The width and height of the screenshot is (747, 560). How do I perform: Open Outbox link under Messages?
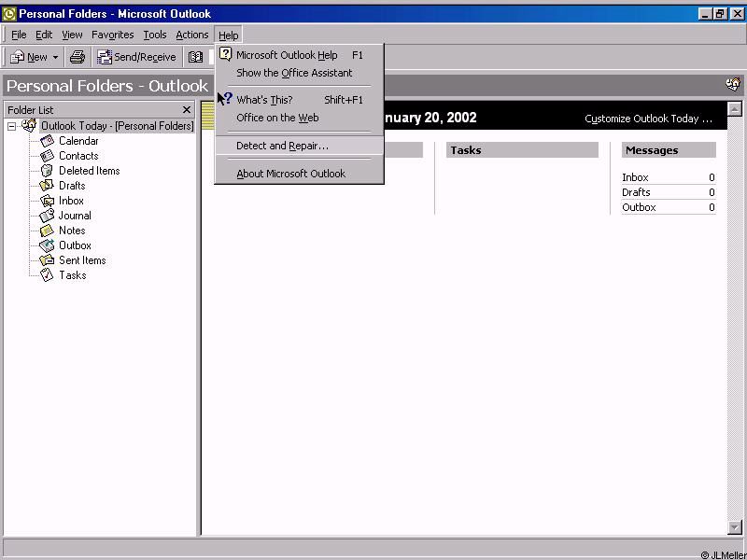[x=639, y=207]
